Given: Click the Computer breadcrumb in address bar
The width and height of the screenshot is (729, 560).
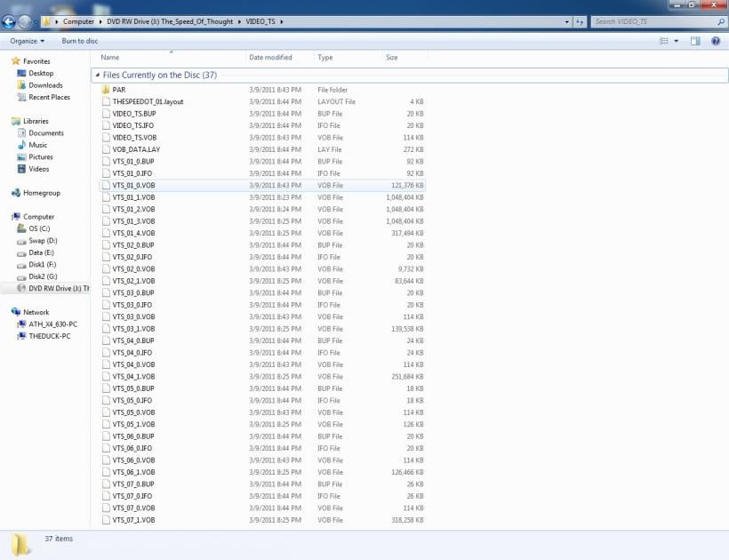Looking at the screenshot, I should 78,21.
